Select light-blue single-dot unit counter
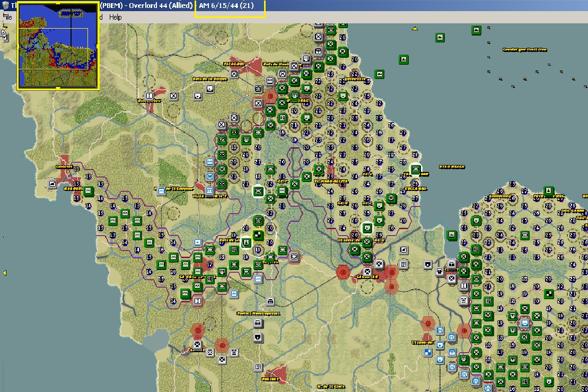The image size is (588, 392). click(x=197, y=242)
